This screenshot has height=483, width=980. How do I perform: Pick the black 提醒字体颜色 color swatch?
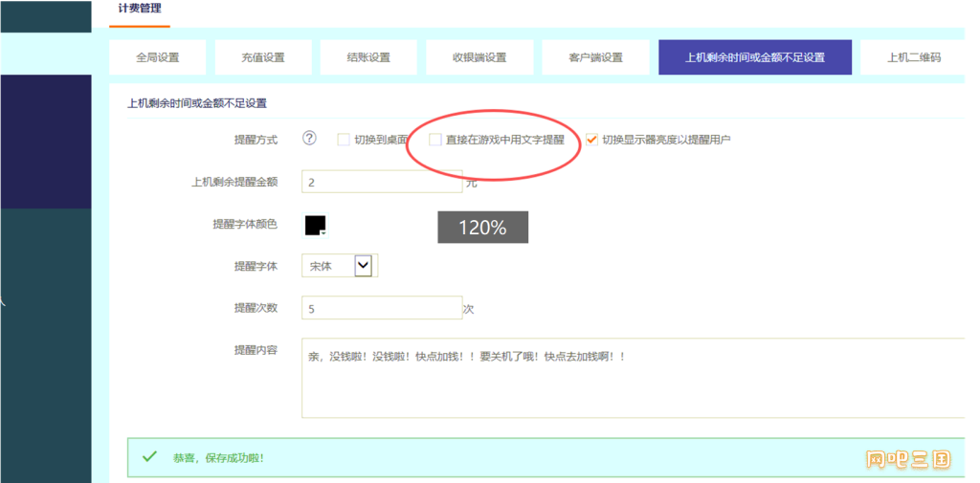click(315, 225)
